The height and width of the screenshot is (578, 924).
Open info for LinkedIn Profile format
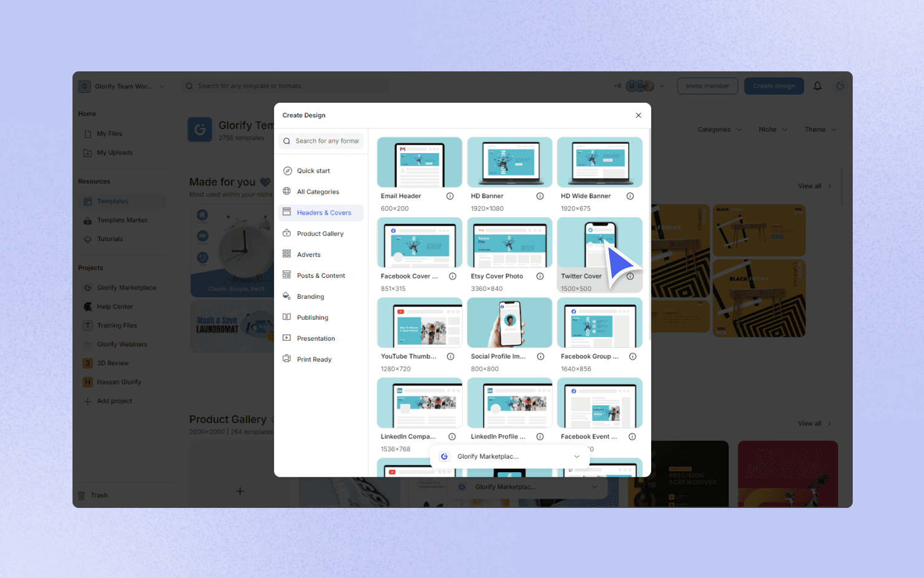[540, 437]
